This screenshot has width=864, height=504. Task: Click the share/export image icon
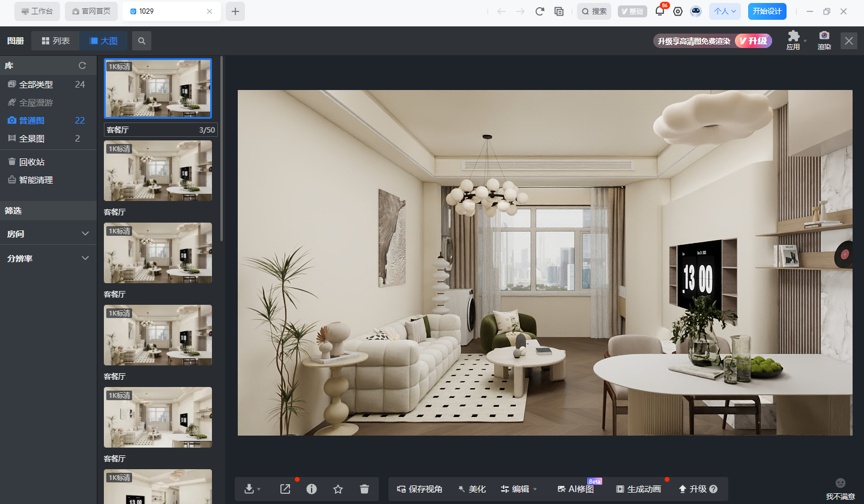[x=285, y=489]
